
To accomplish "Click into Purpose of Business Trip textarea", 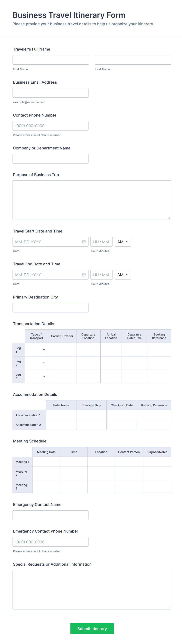I will tap(92, 200).
